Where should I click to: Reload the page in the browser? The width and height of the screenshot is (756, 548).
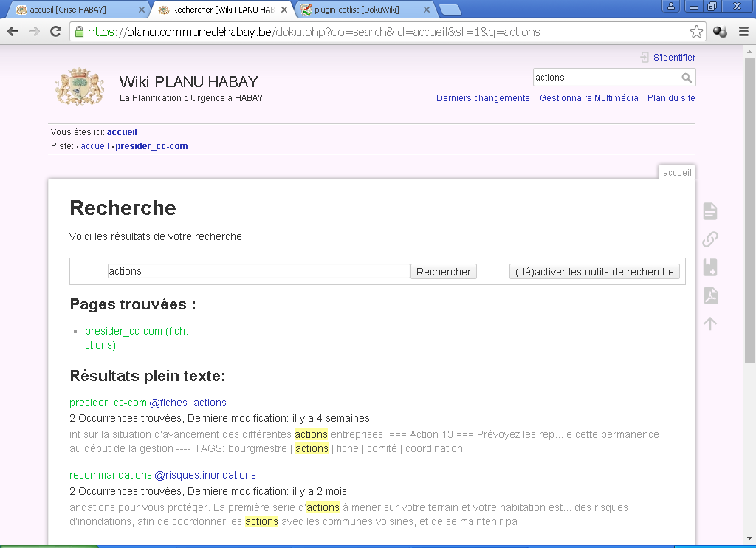coord(55,32)
